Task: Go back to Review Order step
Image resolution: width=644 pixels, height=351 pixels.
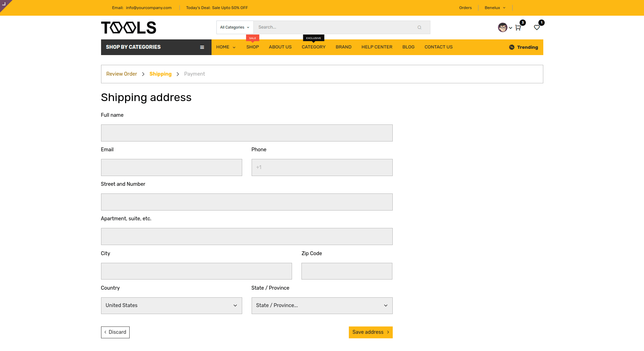Action: 122,74
